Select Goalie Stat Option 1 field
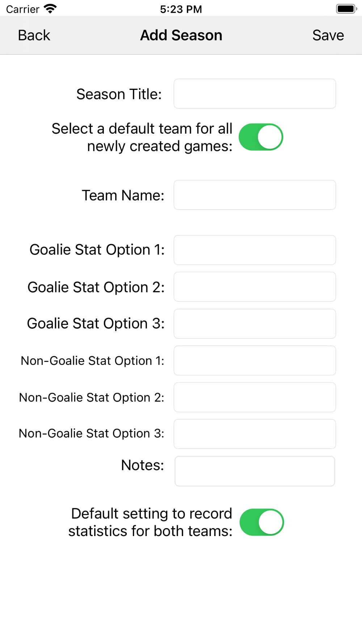The width and height of the screenshot is (362, 644). 254,250
